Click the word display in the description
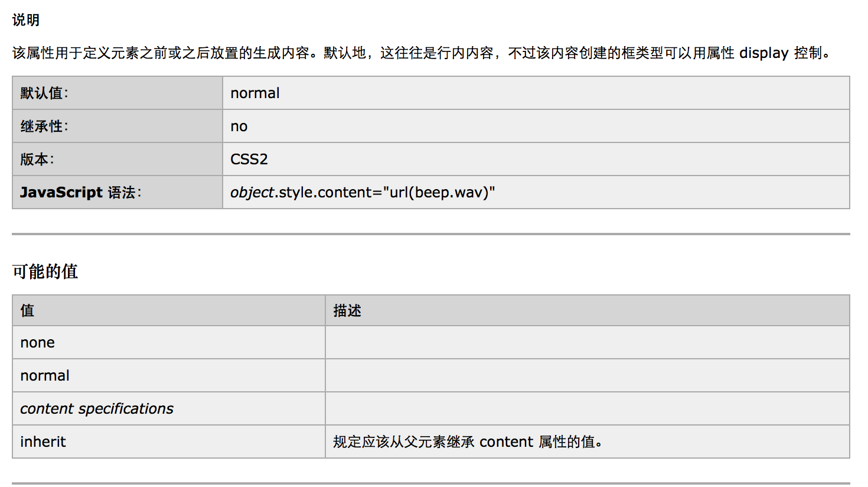868x487 pixels. [x=763, y=53]
